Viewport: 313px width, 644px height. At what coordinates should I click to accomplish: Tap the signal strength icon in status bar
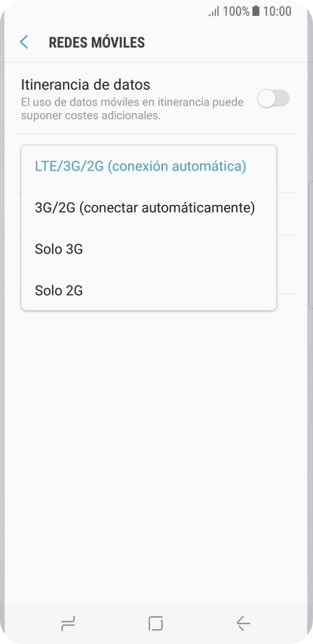point(214,11)
